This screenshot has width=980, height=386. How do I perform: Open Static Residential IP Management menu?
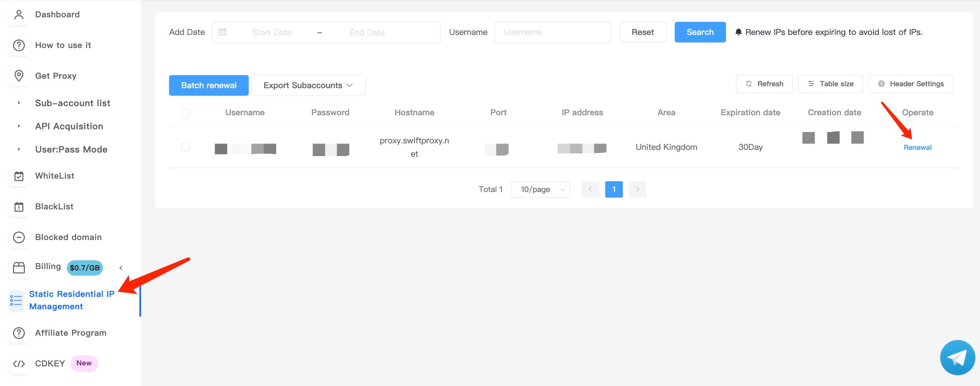tap(71, 300)
